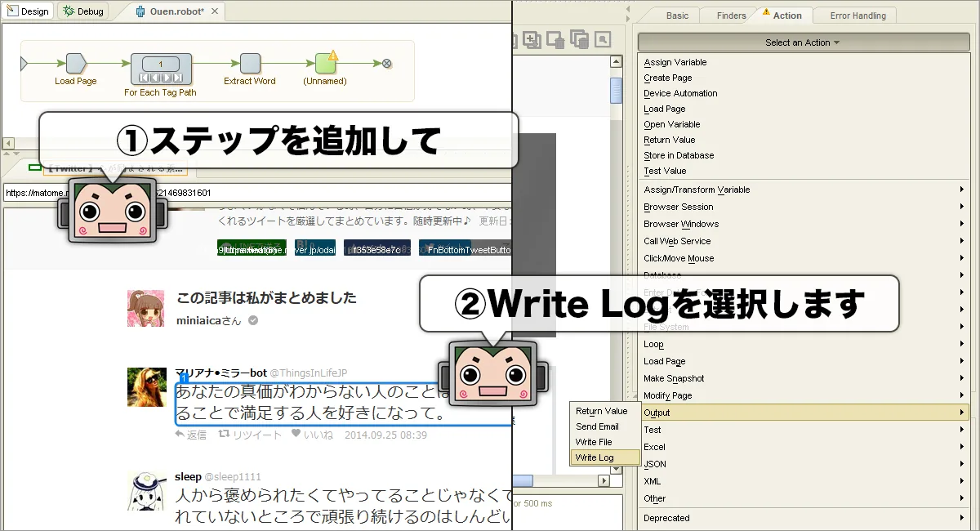Choose Store in Database action
This screenshot has height=531, width=980.
[679, 155]
